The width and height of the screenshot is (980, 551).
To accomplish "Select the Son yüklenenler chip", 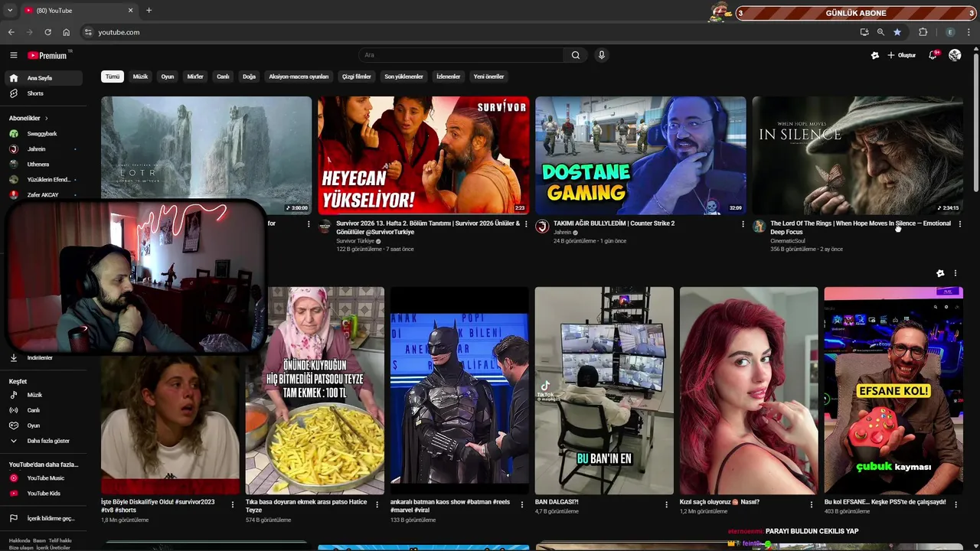I will 403,77.
